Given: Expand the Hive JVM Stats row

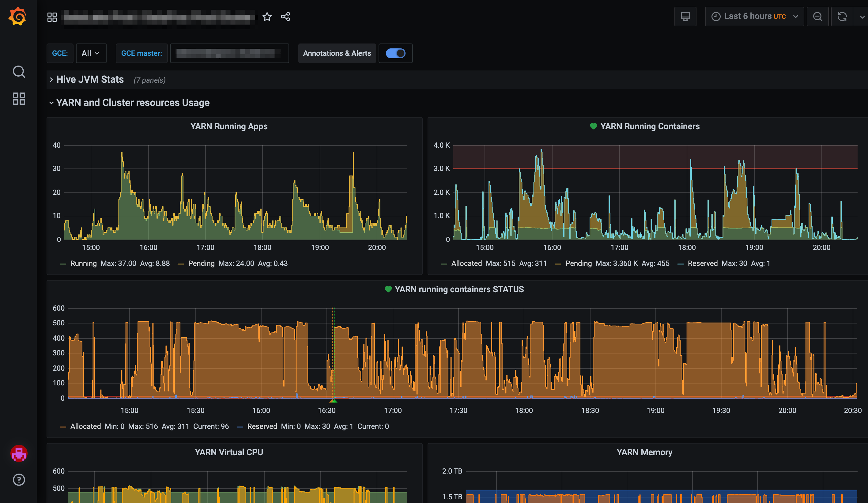Looking at the screenshot, I should 90,80.
